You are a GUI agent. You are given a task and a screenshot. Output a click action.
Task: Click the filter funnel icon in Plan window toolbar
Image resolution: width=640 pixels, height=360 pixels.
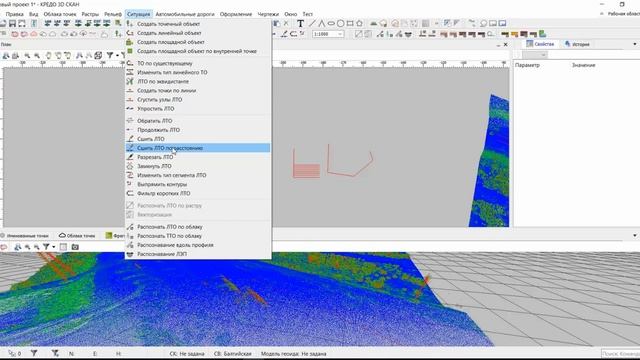110,55
